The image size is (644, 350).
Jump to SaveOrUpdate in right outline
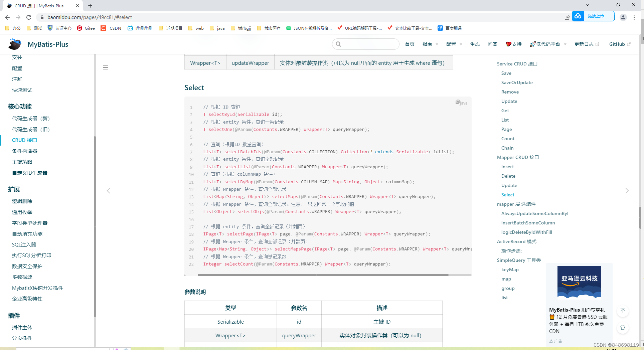(x=517, y=82)
